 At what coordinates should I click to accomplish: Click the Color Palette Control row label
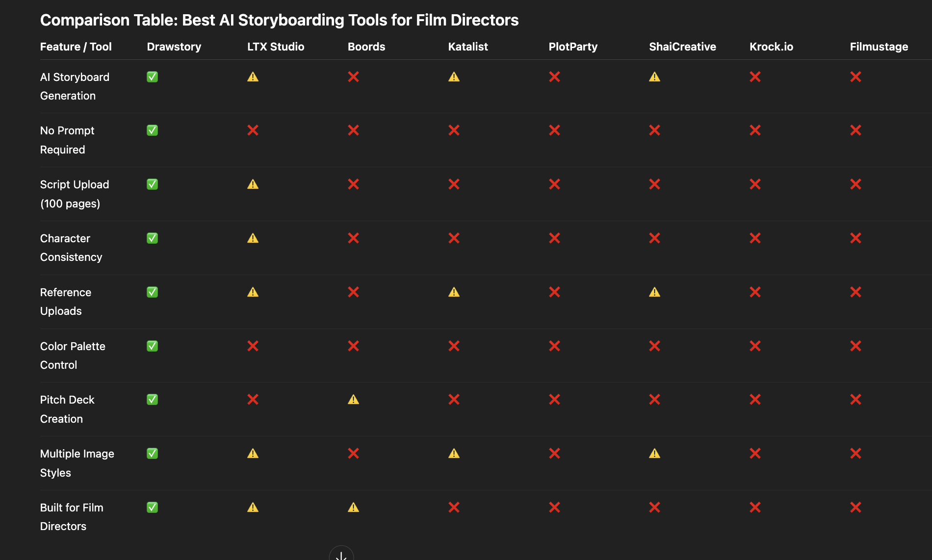point(73,356)
